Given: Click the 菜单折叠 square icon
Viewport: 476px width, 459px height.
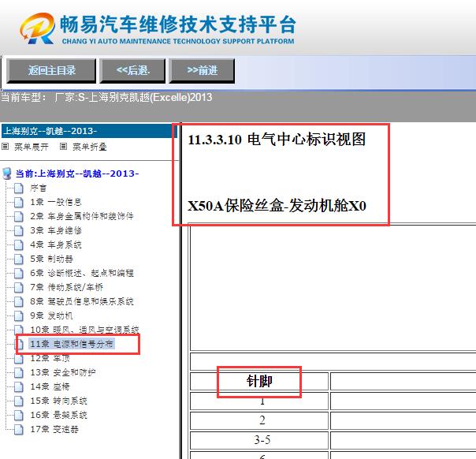Looking at the screenshot, I should click(x=63, y=147).
